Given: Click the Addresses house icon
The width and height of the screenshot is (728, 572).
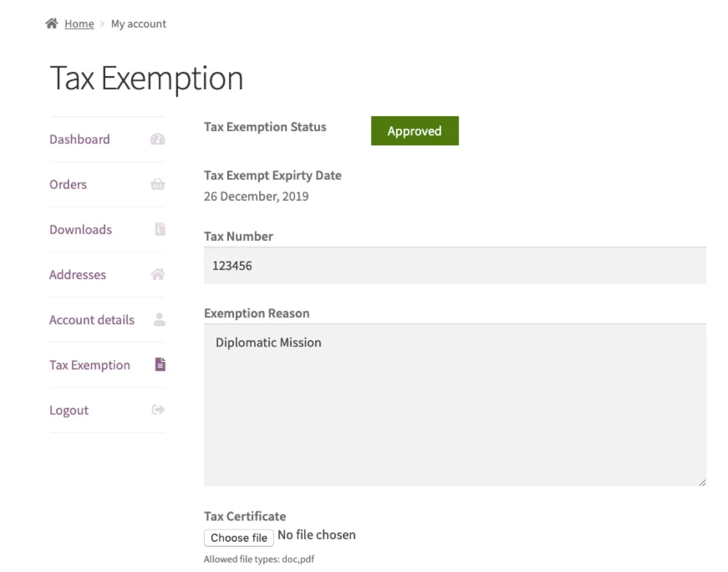Looking at the screenshot, I should tap(157, 274).
